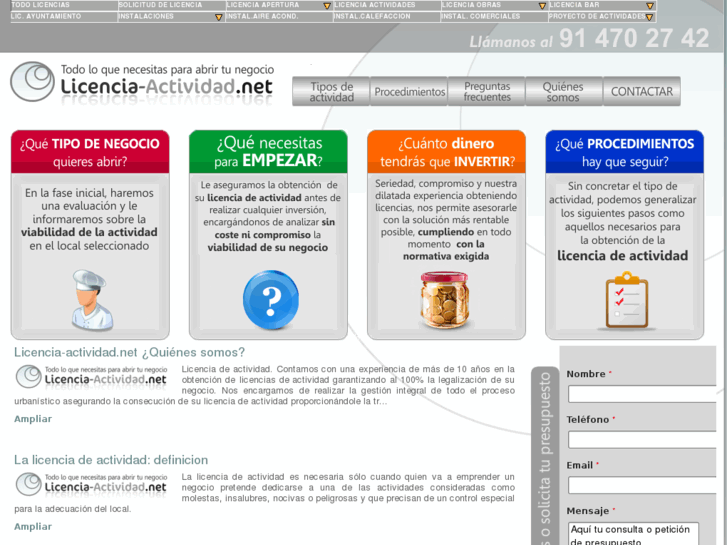Open the LICENCIA ACTIVIDADES menu item
The width and height of the screenshot is (727, 545).
coord(387,5)
